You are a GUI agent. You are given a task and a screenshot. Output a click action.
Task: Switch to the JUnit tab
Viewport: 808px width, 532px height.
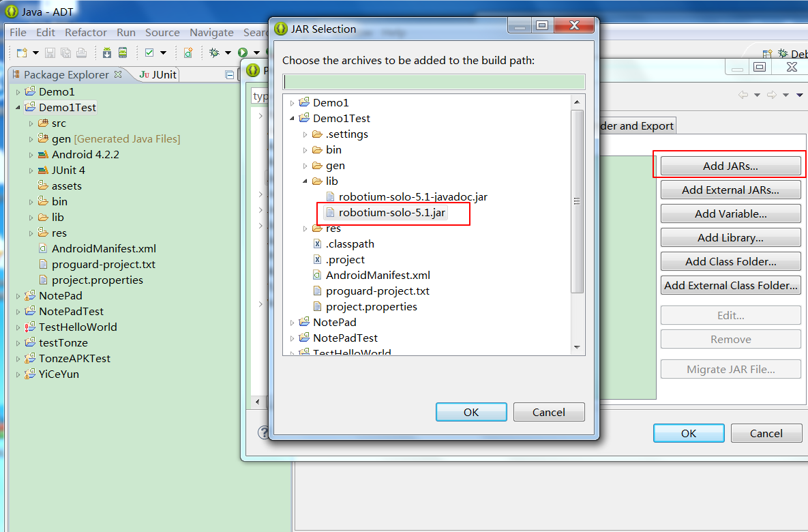tap(158, 74)
